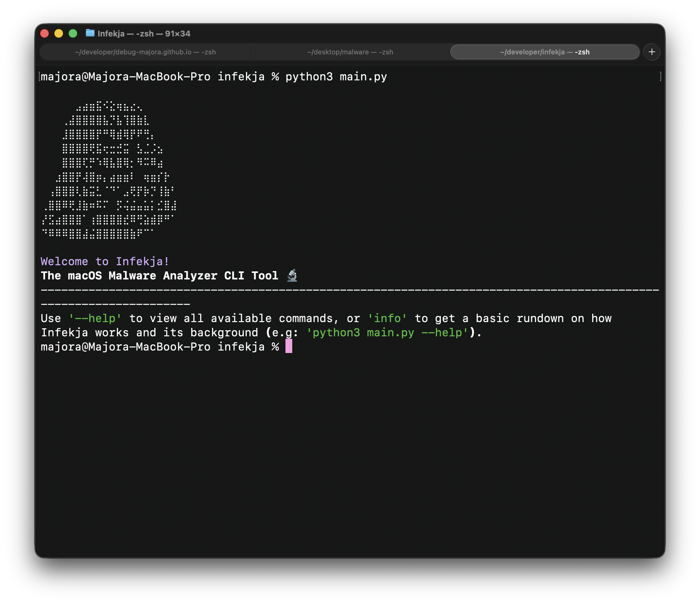700x604 pixels.
Task: Click the green zoom traffic light button
Action: pyautogui.click(x=73, y=33)
